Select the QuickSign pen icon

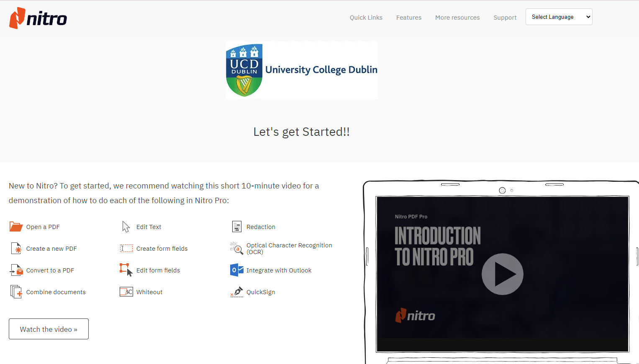click(x=236, y=291)
